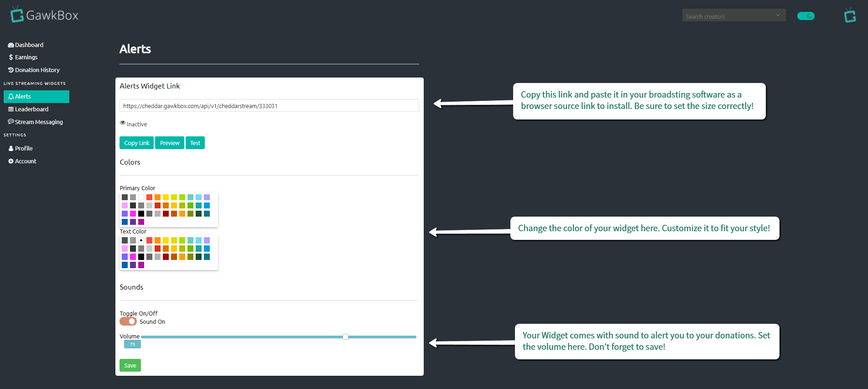Image resolution: width=868 pixels, height=389 pixels.
Task: Pick the white swatch under Primary Color
Action: (141, 197)
